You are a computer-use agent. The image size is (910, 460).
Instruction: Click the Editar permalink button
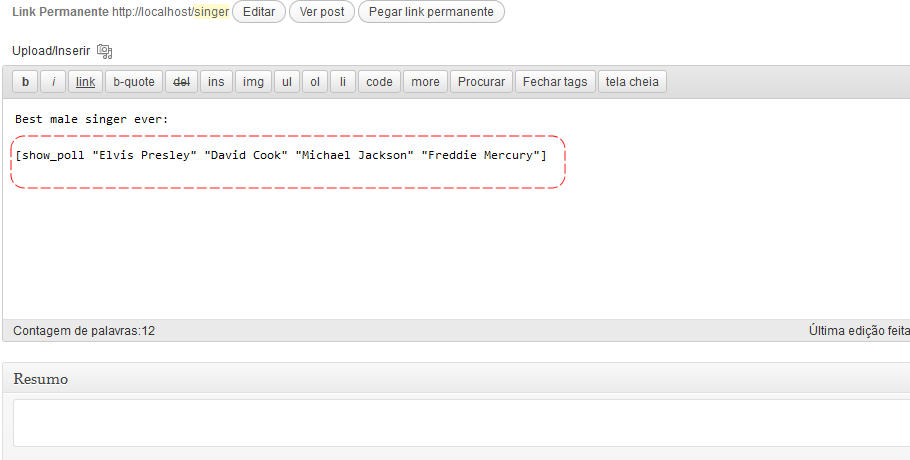point(259,12)
